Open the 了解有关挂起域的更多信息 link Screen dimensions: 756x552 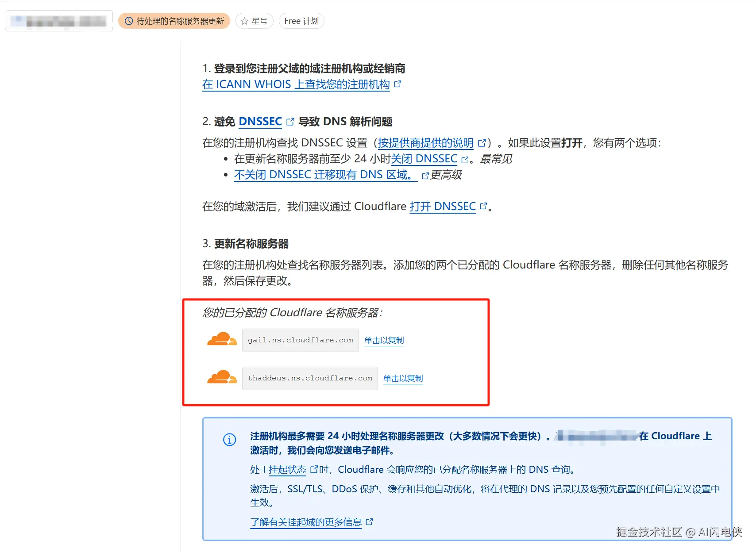(x=306, y=521)
